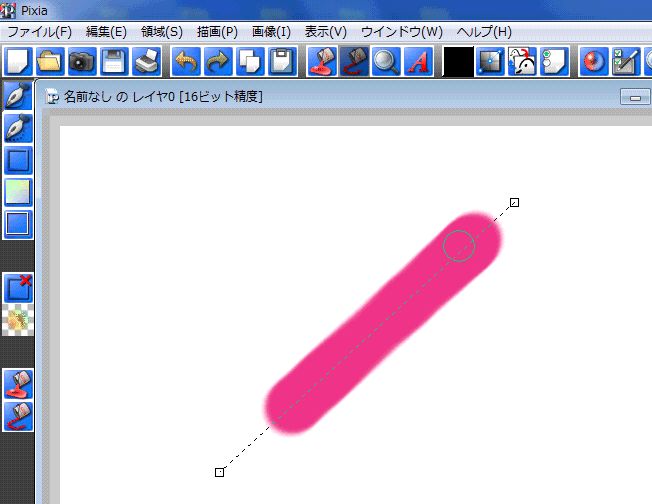Open the black drawing color swatch
Screen dimensions: 652x504
(458, 62)
